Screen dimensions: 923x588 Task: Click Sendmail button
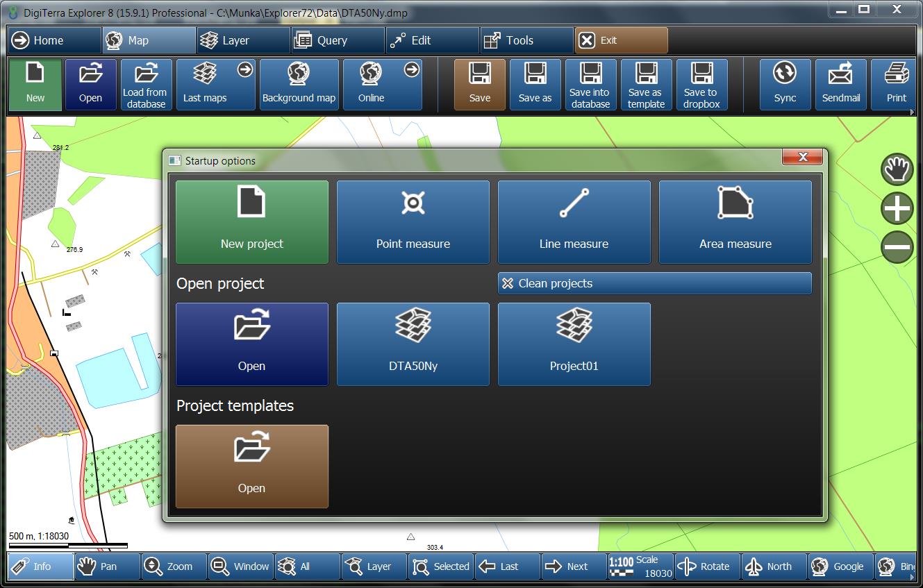[x=841, y=85]
